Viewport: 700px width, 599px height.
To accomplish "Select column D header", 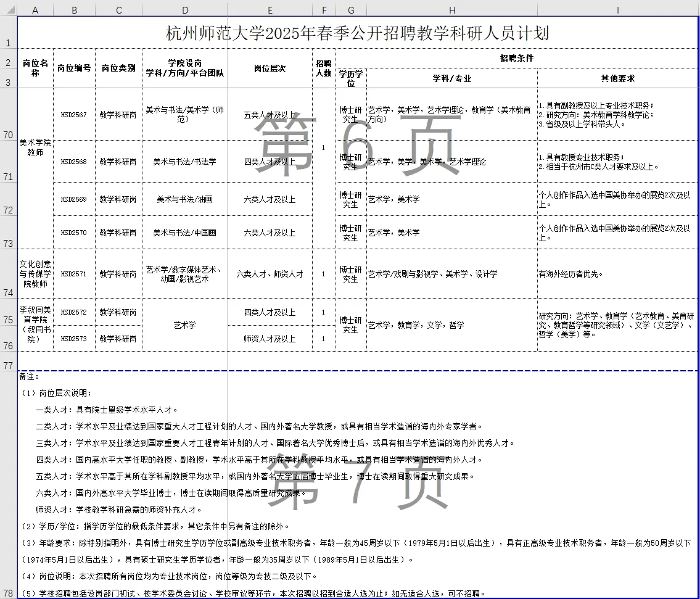I will tap(185, 10).
